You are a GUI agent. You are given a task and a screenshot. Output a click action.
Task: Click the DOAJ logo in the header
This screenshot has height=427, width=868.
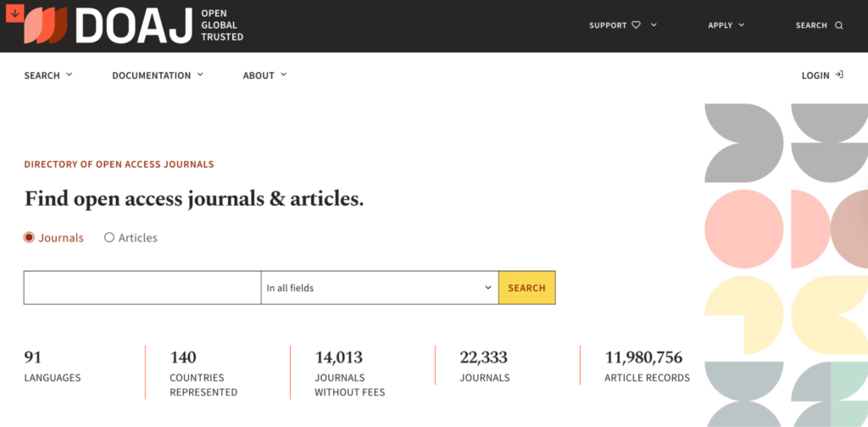click(x=108, y=25)
